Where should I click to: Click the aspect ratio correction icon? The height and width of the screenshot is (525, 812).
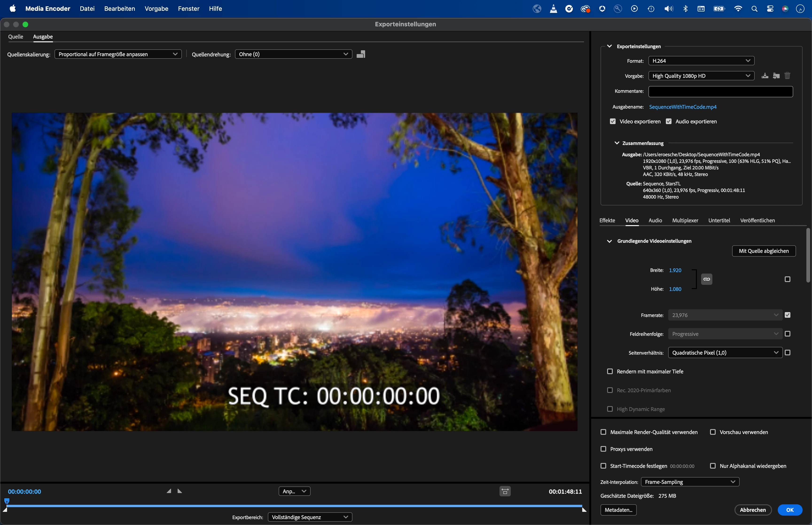(505, 491)
